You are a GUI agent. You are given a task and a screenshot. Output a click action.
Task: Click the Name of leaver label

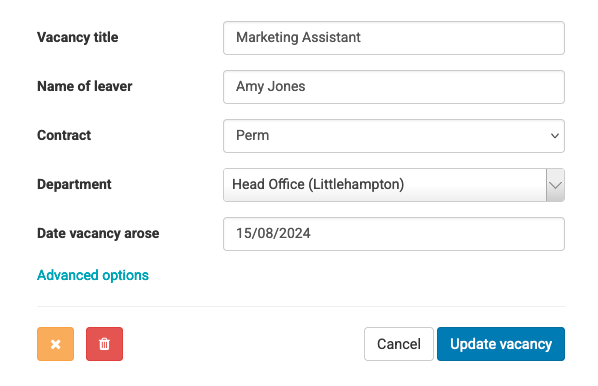pyautogui.click(x=84, y=86)
